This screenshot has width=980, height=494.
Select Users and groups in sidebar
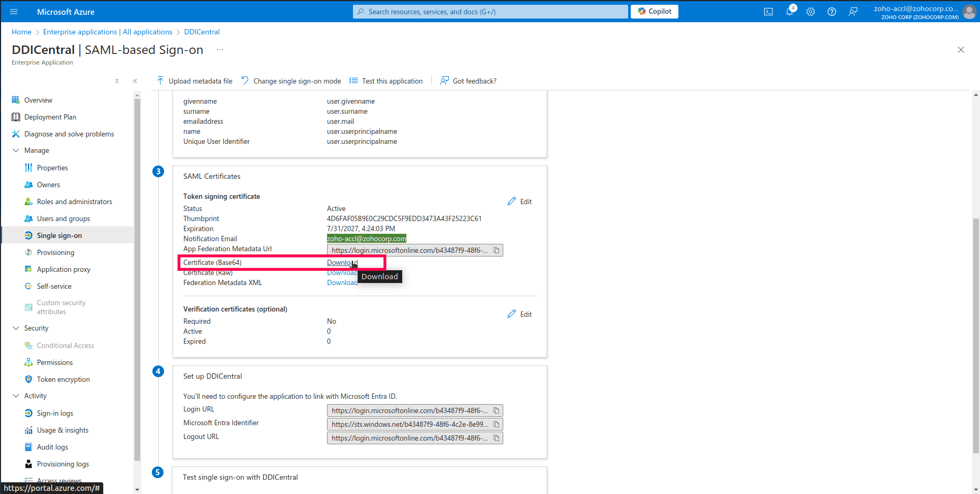pyautogui.click(x=63, y=218)
